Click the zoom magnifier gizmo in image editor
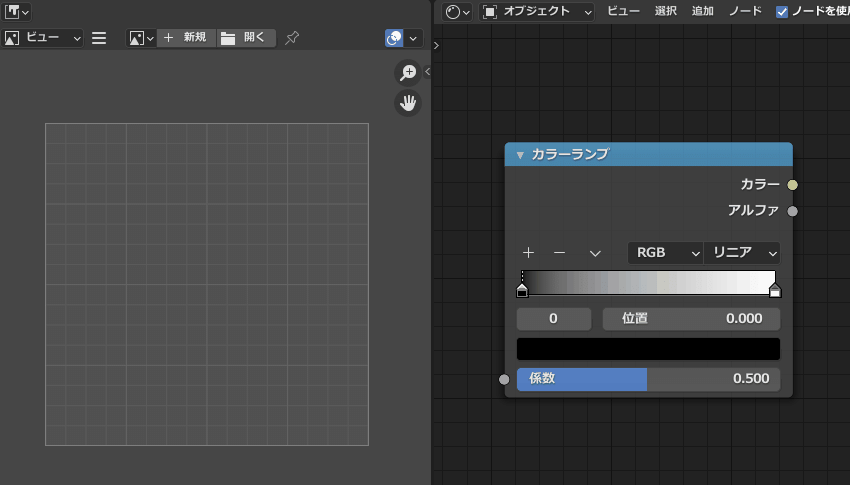850x485 pixels. coord(407,72)
